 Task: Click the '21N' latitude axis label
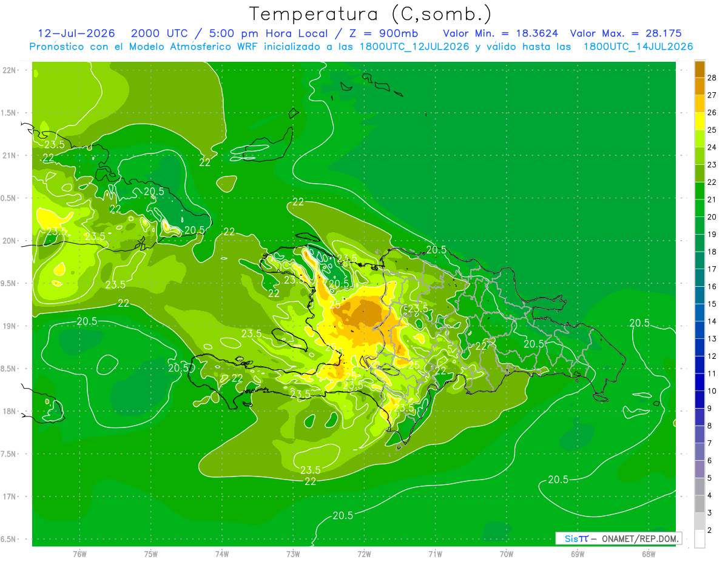pyautogui.click(x=10, y=156)
